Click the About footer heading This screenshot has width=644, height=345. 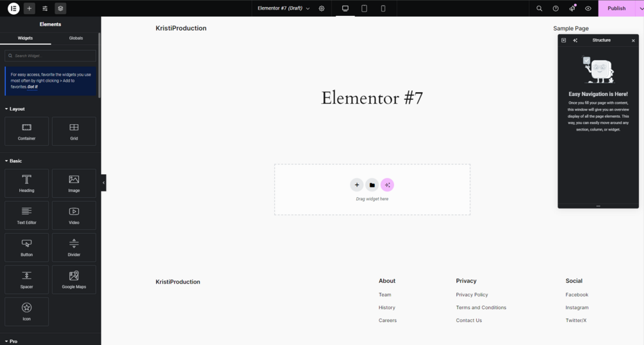point(387,281)
